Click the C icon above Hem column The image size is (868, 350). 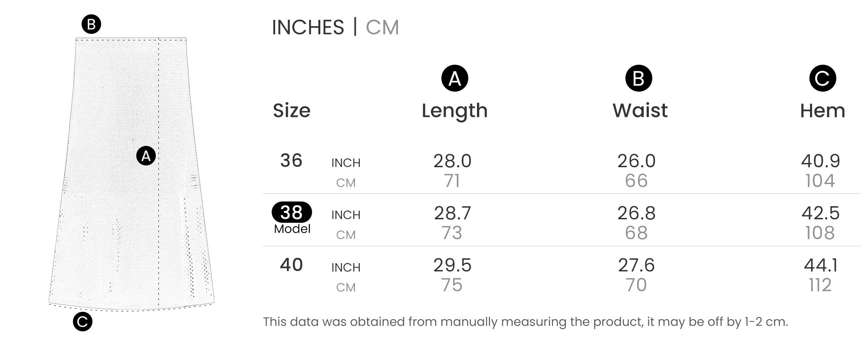(822, 79)
